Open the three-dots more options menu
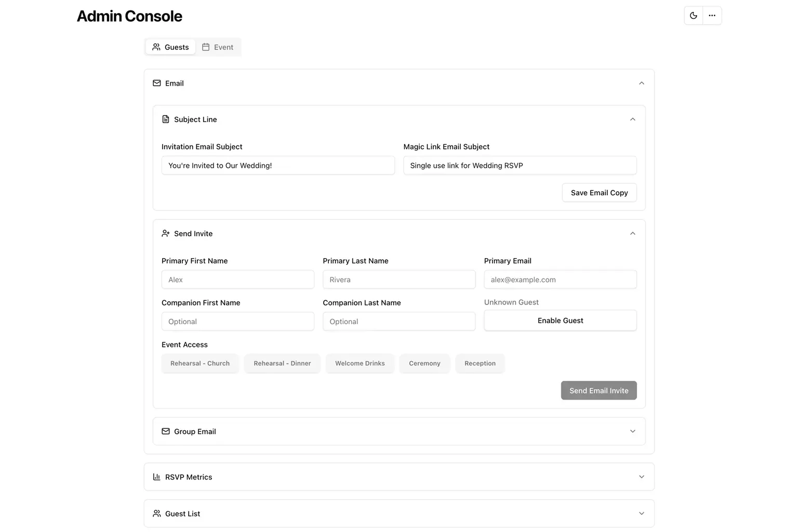This screenshot has height=532, width=798. (x=712, y=16)
